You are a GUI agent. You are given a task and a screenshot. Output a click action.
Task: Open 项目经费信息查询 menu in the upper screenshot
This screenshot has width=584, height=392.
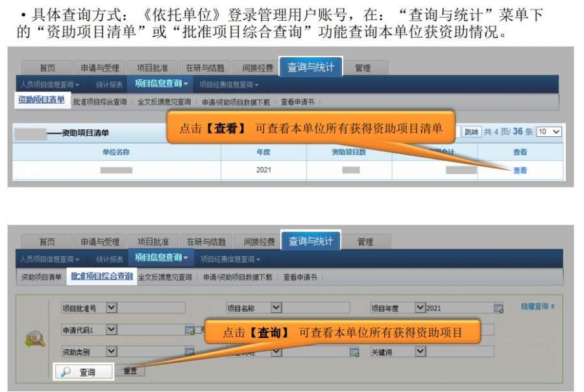coord(228,84)
